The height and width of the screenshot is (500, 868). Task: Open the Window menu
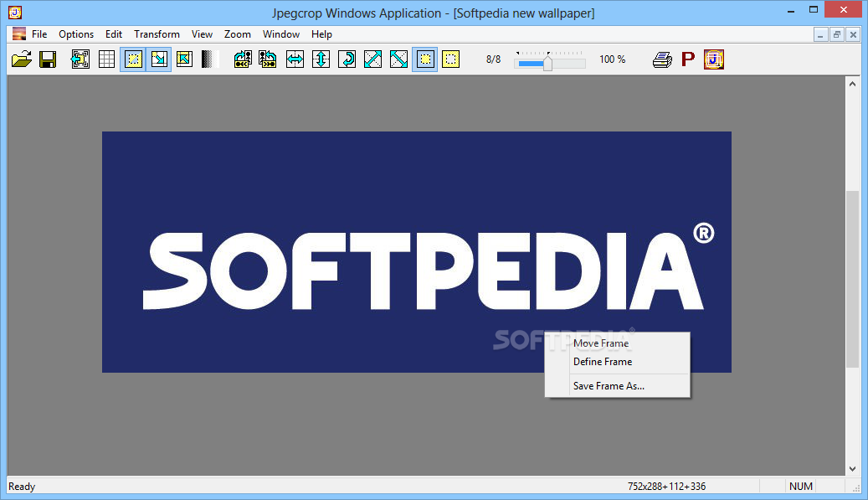(281, 34)
